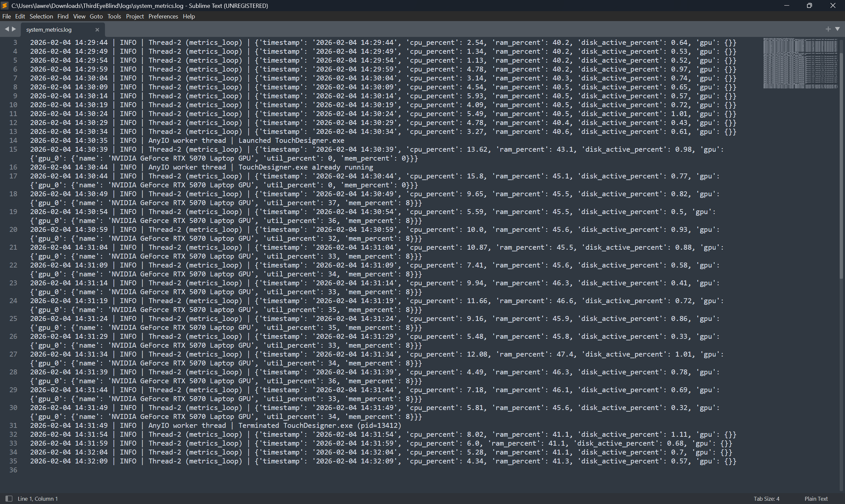845x504 pixels.
Task: Open the File menu
Action: pyautogui.click(x=6, y=16)
